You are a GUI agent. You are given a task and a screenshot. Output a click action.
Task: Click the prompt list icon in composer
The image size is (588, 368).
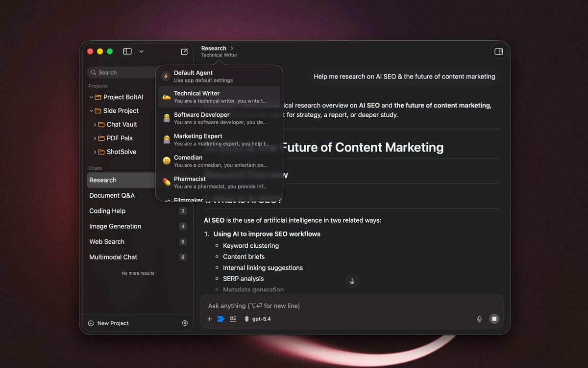tap(233, 319)
